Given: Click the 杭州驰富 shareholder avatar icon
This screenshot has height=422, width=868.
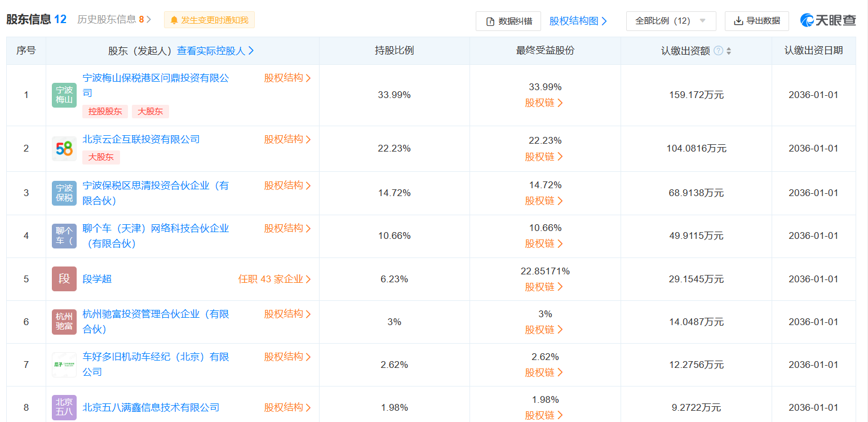Looking at the screenshot, I should pyautogui.click(x=64, y=322).
